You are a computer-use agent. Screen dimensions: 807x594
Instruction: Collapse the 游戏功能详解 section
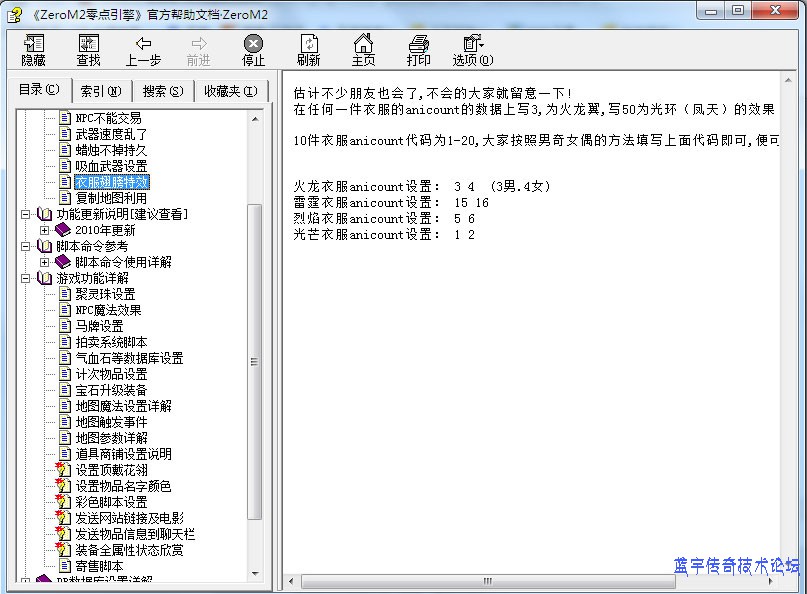[x=26, y=278]
